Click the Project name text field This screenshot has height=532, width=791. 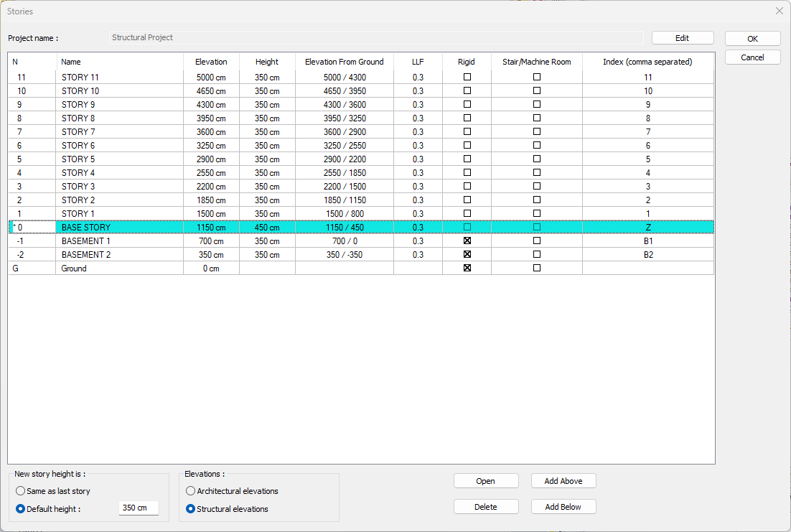376,37
